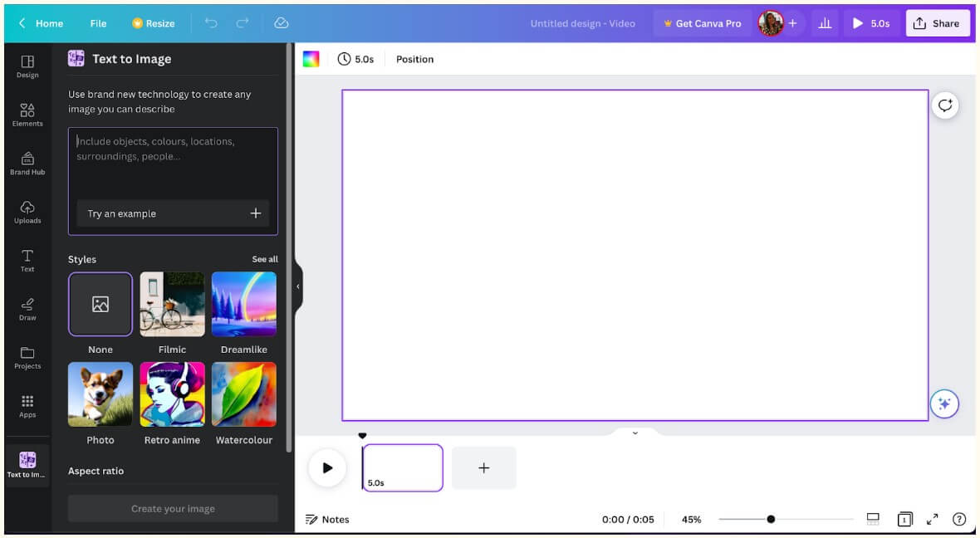The height and width of the screenshot is (538, 980).
Task: Select the Uploads sidebar icon
Action: (x=27, y=213)
